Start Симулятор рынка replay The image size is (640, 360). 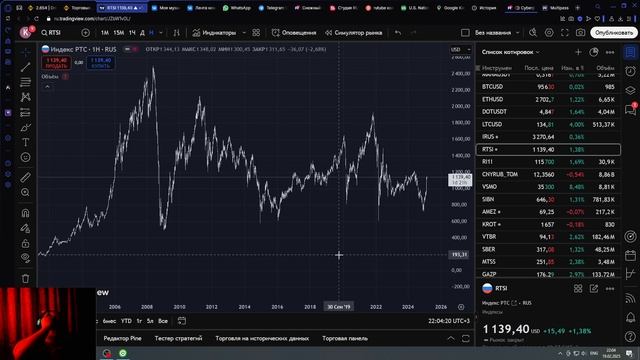[353, 33]
